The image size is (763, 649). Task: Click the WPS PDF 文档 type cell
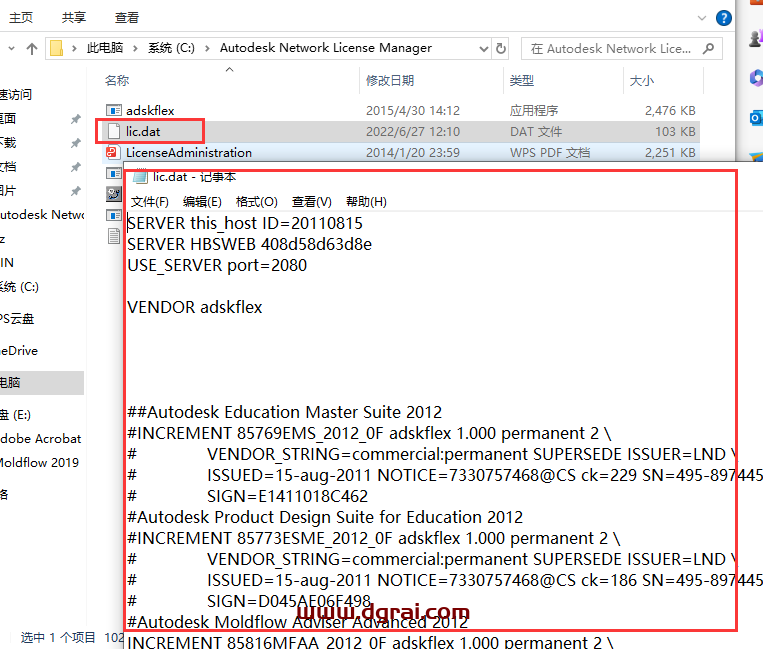tap(550, 152)
